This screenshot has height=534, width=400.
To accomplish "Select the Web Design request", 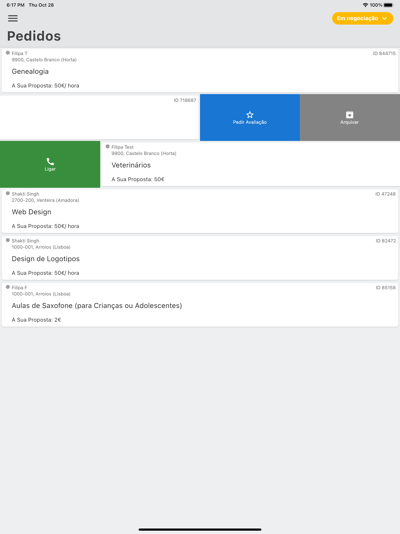I will 200,211.
